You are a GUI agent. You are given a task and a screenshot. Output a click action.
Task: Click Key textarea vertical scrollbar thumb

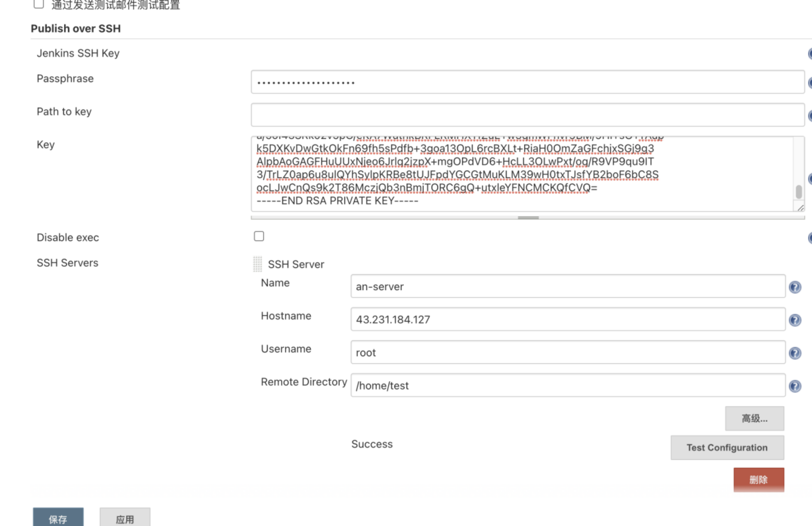pyautogui.click(x=799, y=191)
